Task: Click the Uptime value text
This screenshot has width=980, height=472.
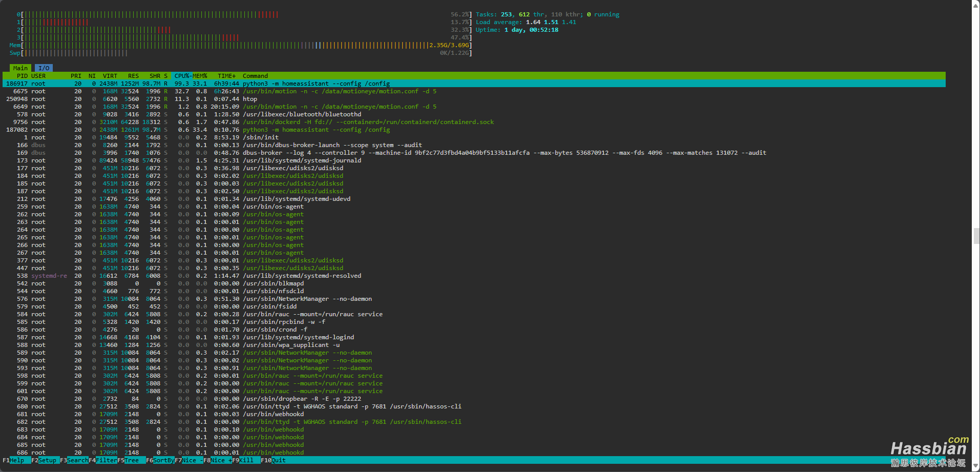Action: pyautogui.click(x=531, y=30)
